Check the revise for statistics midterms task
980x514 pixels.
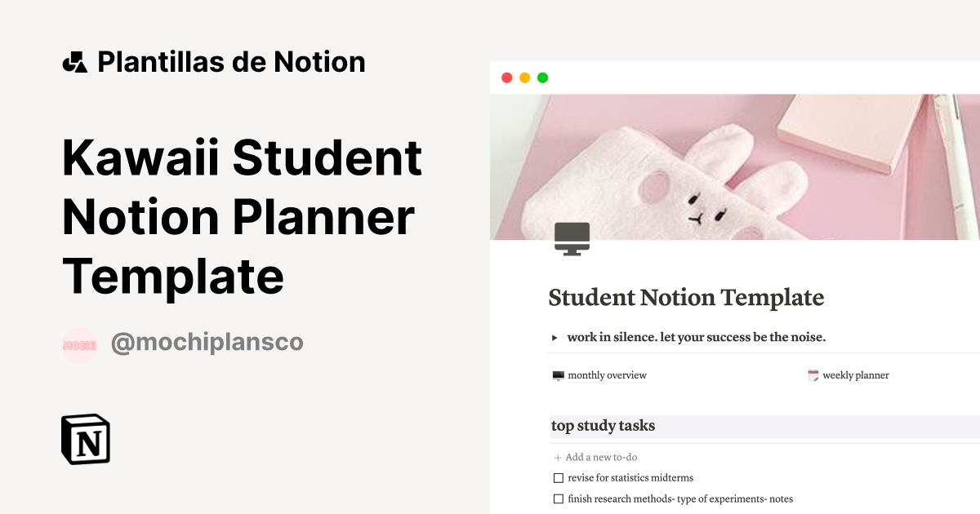558,477
